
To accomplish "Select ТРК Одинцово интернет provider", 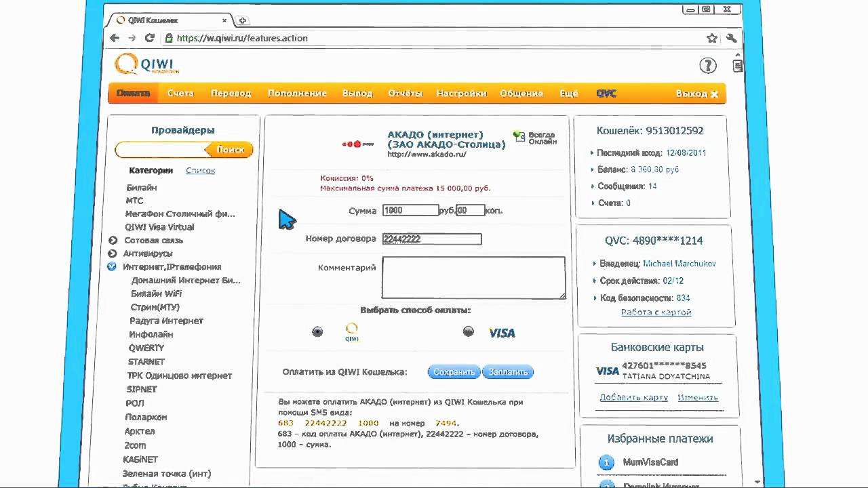I will 180,375.
